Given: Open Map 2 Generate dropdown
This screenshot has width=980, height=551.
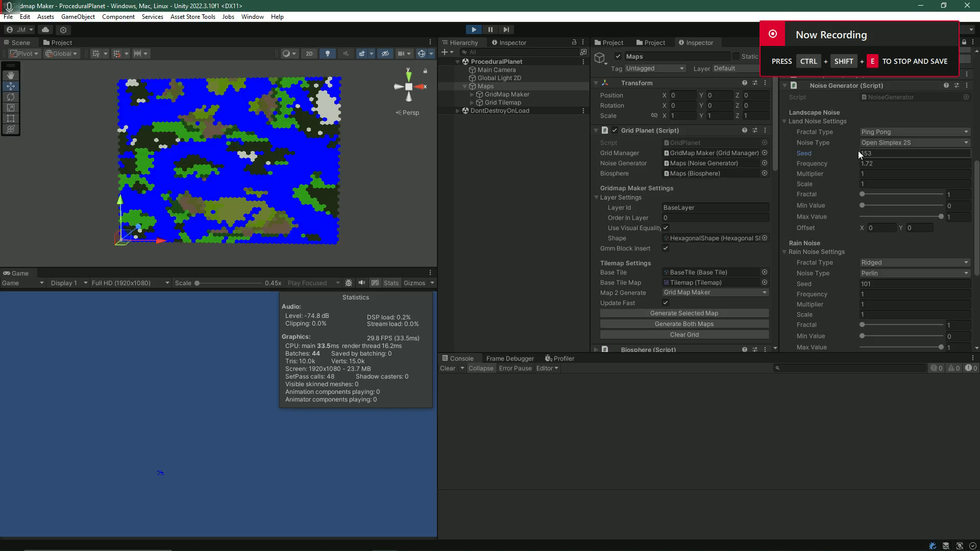Looking at the screenshot, I should 716,293.
